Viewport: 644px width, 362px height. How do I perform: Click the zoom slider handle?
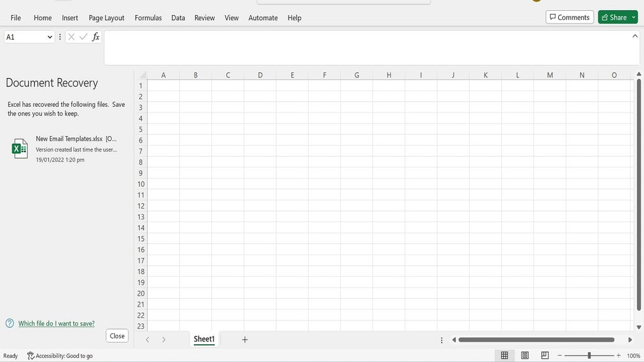589,356
